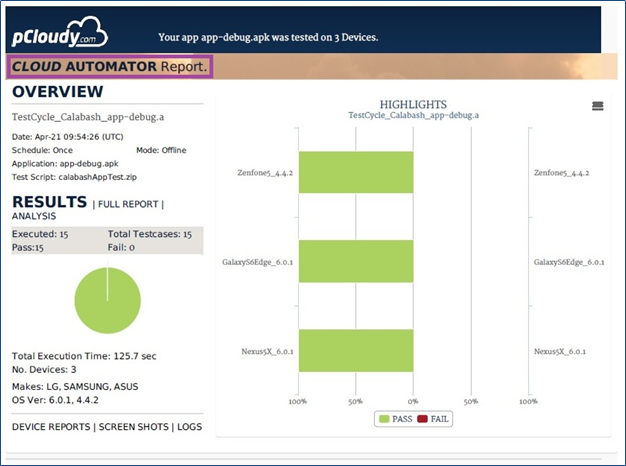Image resolution: width=626 pixels, height=466 pixels.
Task: Click the red FAIL legend swatch
Action: [423, 419]
